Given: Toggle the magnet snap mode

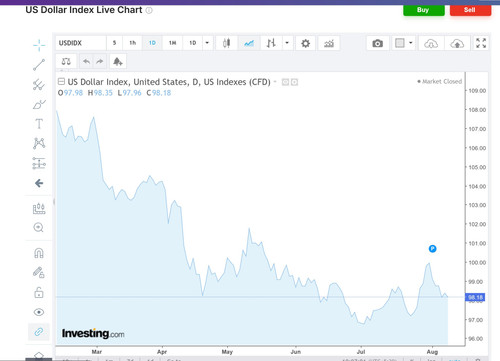Looking at the screenshot, I should click(x=39, y=253).
